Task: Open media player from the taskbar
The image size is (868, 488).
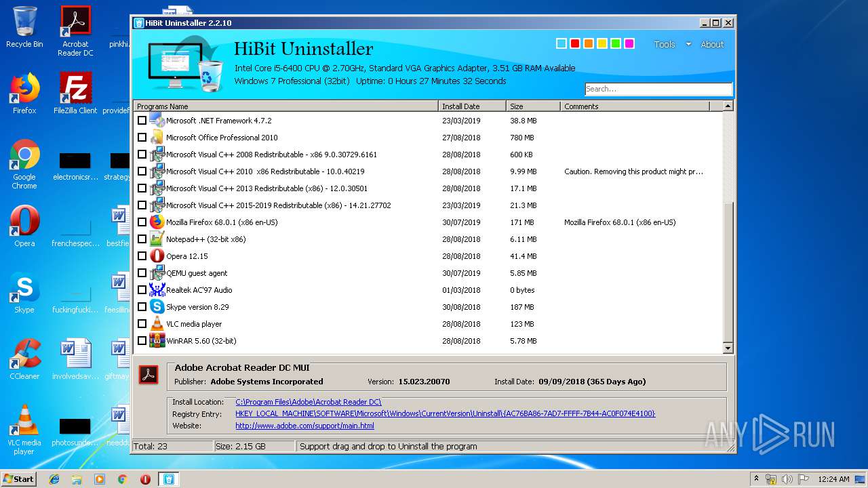Action: pyautogui.click(x=100, y=479)
